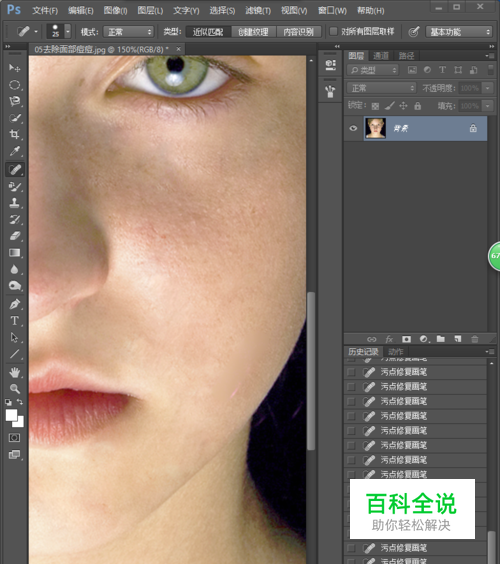Select the Eyedropper tool
The height and width of the screenshot is (564, 500).
(14, 151)
